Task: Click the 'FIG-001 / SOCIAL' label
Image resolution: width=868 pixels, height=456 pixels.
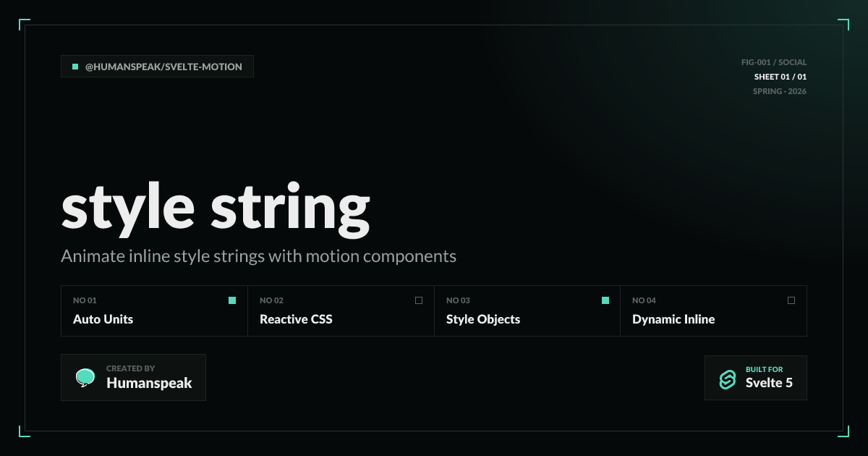Action: point(774,62)
